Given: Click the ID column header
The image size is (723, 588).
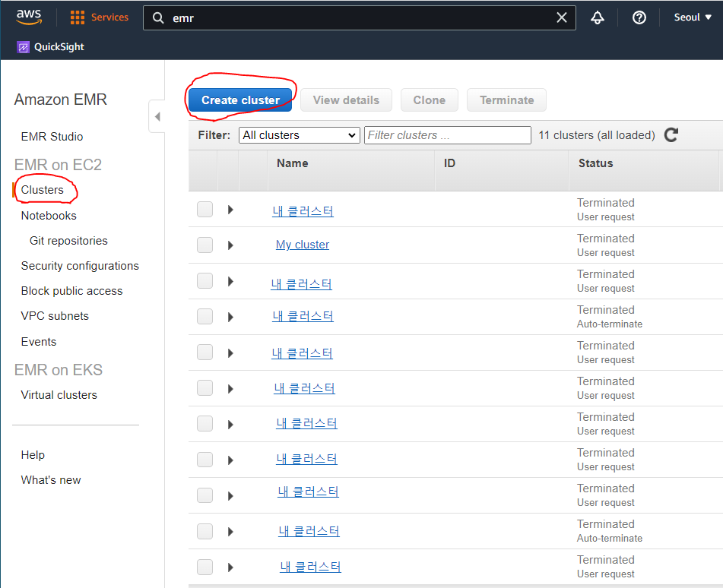Looking at the screenshot, I should point(449,163).
